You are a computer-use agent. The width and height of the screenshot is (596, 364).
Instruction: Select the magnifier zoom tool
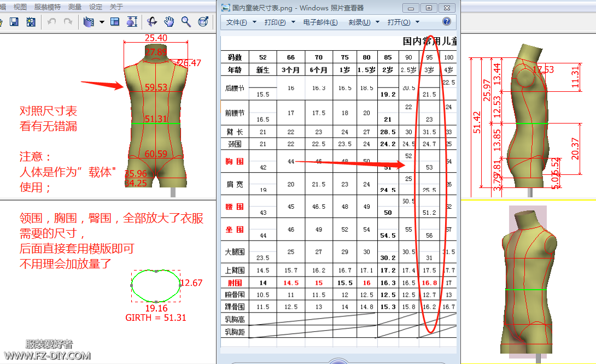pos(186,22)
